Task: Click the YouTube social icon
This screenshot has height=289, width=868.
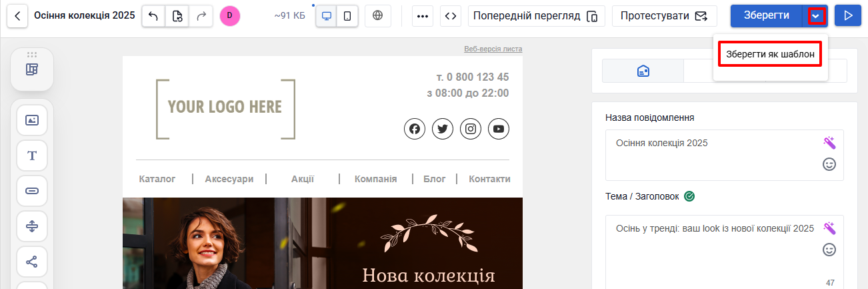Action: click(499, 129)
